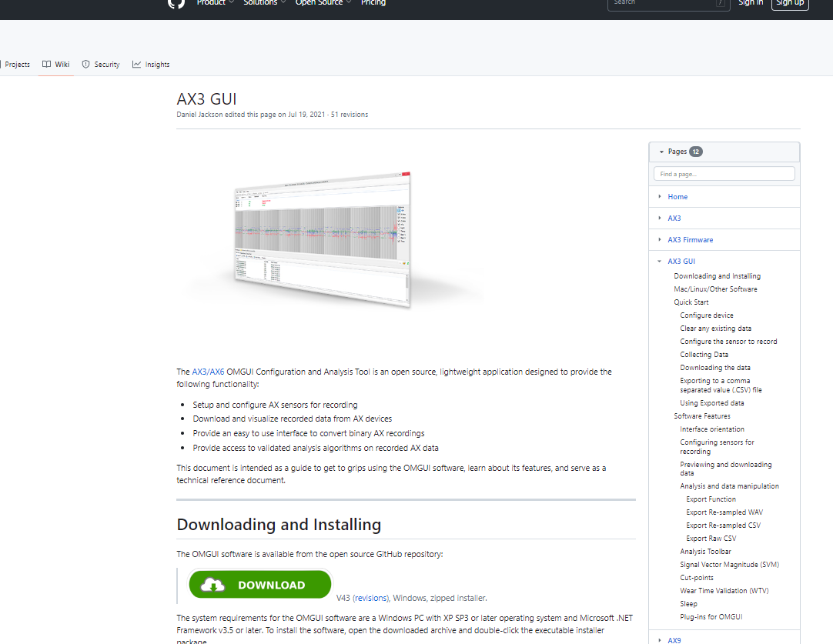Click the Security shield icon

point(85,64)
